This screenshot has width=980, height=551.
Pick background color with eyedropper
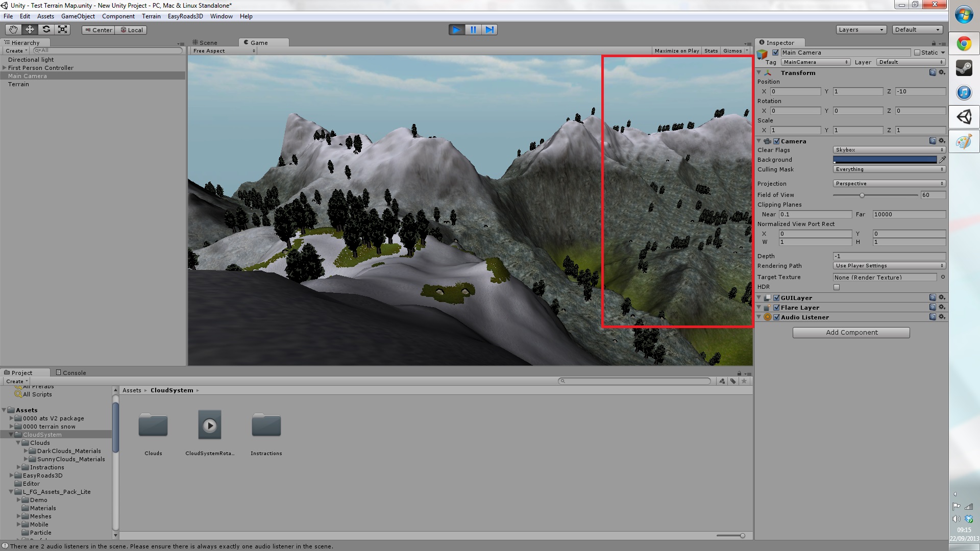942,160
